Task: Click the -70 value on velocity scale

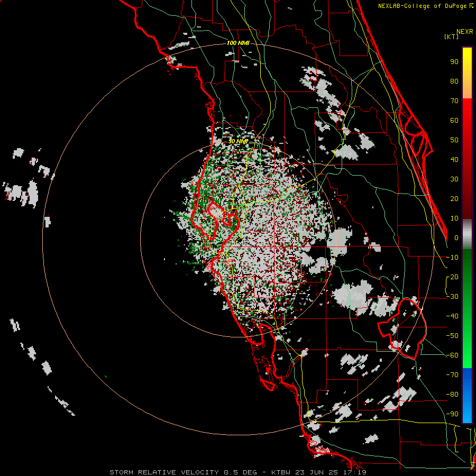Action: tap(452, 375)
